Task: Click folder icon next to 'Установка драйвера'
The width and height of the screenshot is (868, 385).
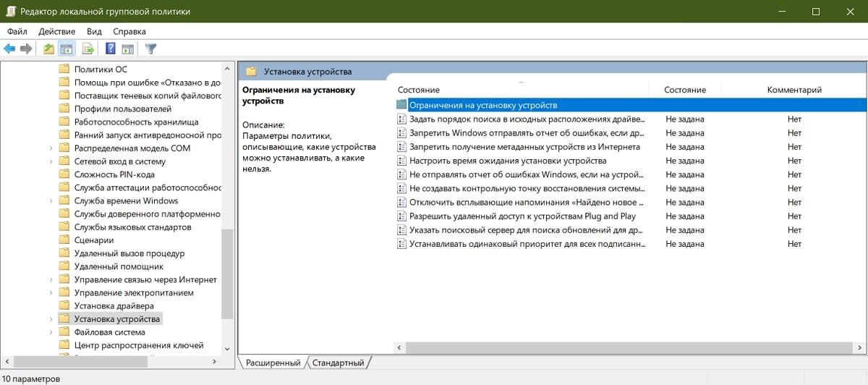Action: 64,305
